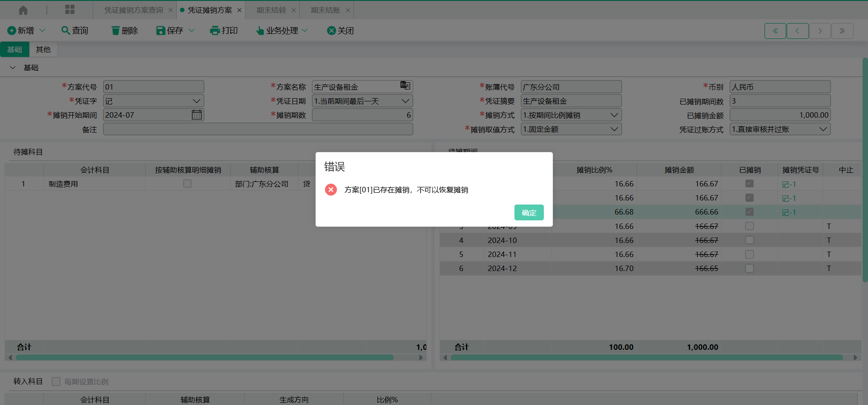This screenshot has height=405, width=868.
Task: Go to the home icon tab
Action: coord(23,10)
